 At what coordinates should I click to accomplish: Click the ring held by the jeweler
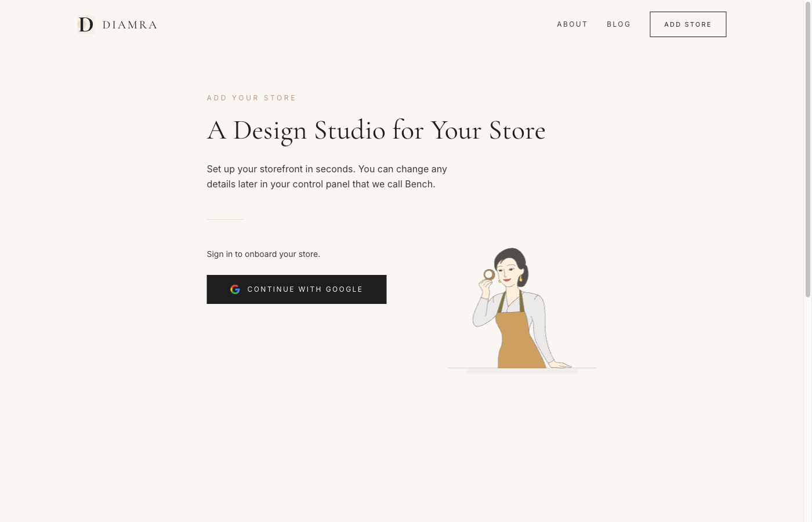489,274
